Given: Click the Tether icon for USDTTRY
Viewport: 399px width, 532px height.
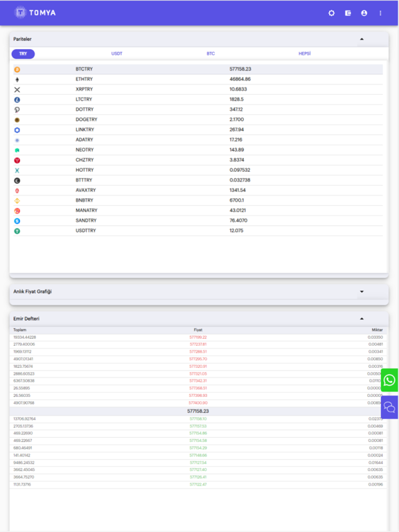Looking at the screenshot, I should pyautogui.click(x=17, y=231).
